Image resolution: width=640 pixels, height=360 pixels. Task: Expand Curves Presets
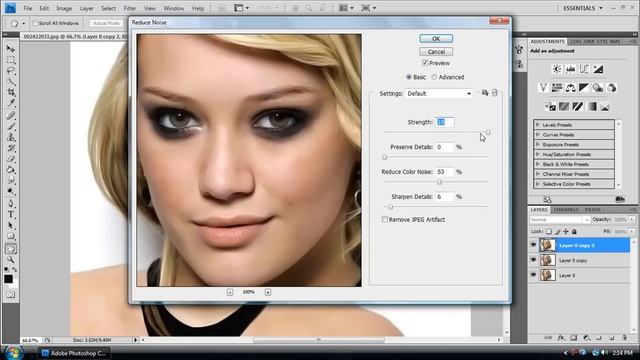point(538,134)
